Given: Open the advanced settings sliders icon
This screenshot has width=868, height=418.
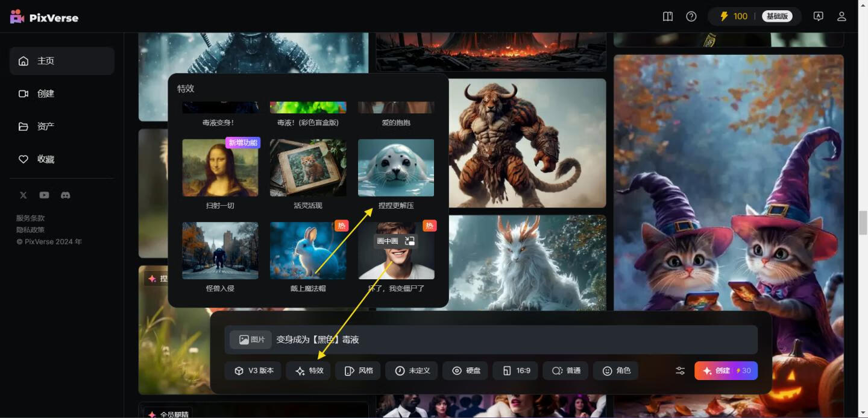Looking at the screenshot, I should tap(681, 371).
